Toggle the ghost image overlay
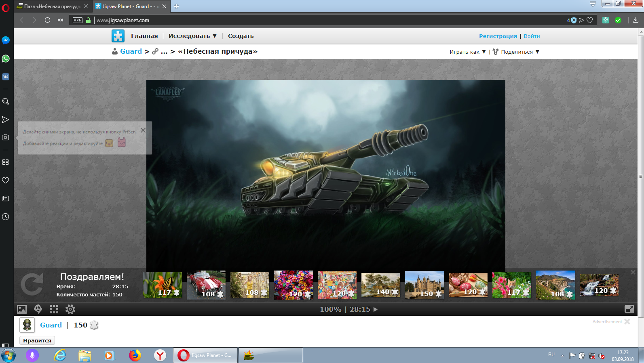This screenshot has width=644, height=363. [x=38, y=309]
